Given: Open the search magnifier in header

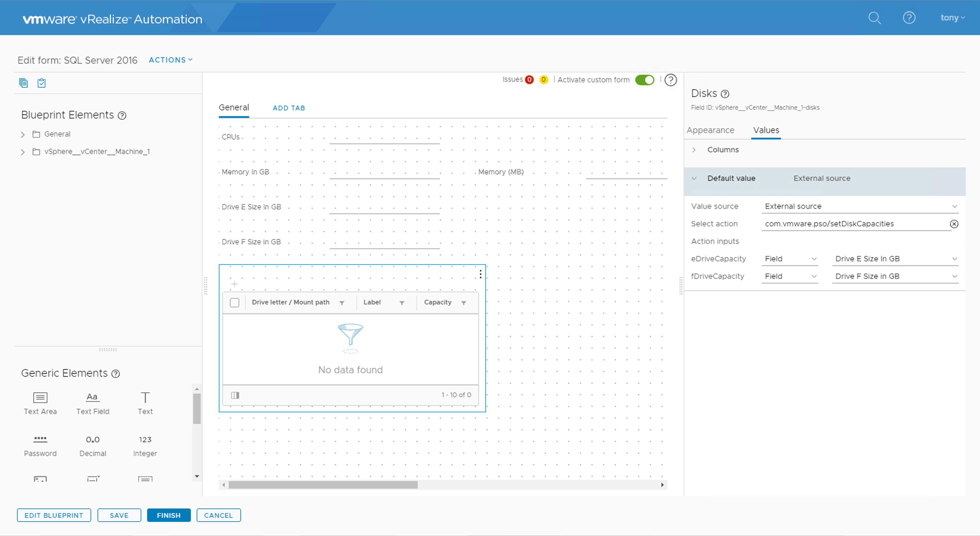Looking at the screenshot, I should 874,17.
